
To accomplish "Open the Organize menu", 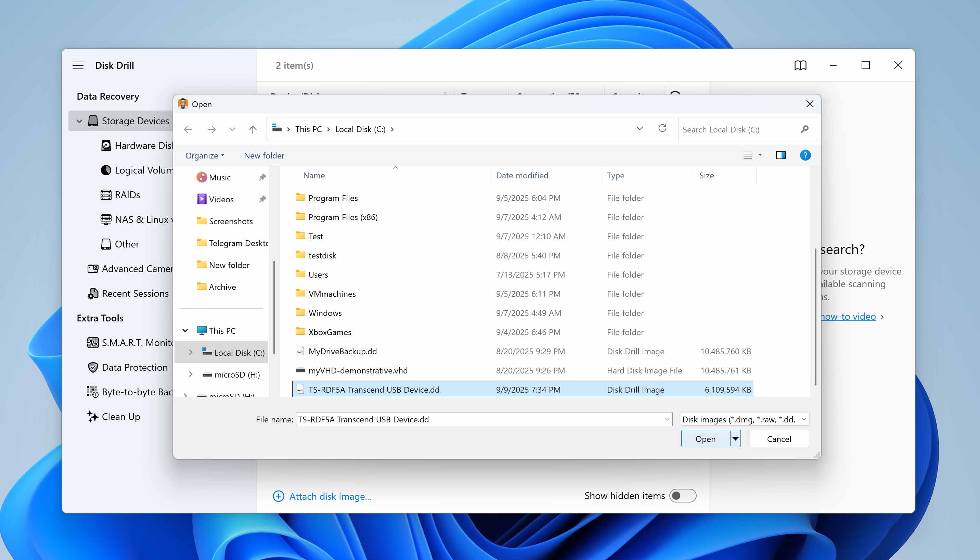I will [204, 155].
